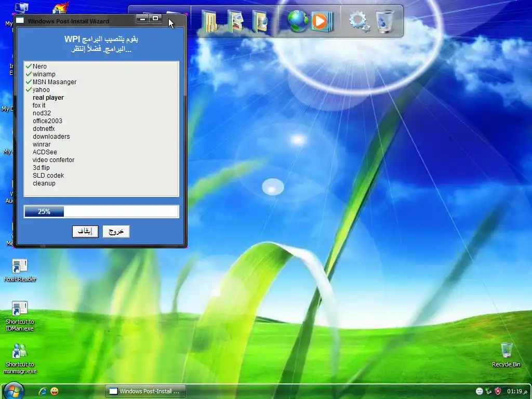Select the downloaders list entry
The width and height of the screenshot is (532, 399).
coord(51,137)
